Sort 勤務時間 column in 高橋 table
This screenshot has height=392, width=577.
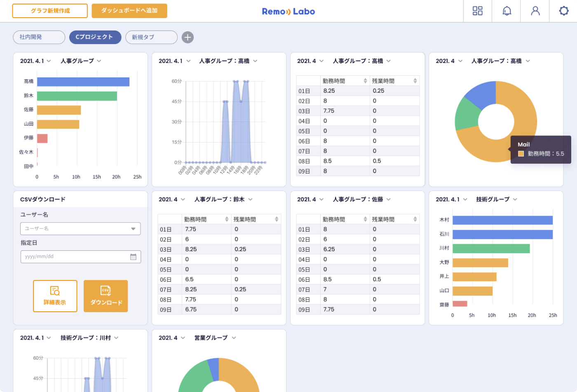(x=365, y=81)
